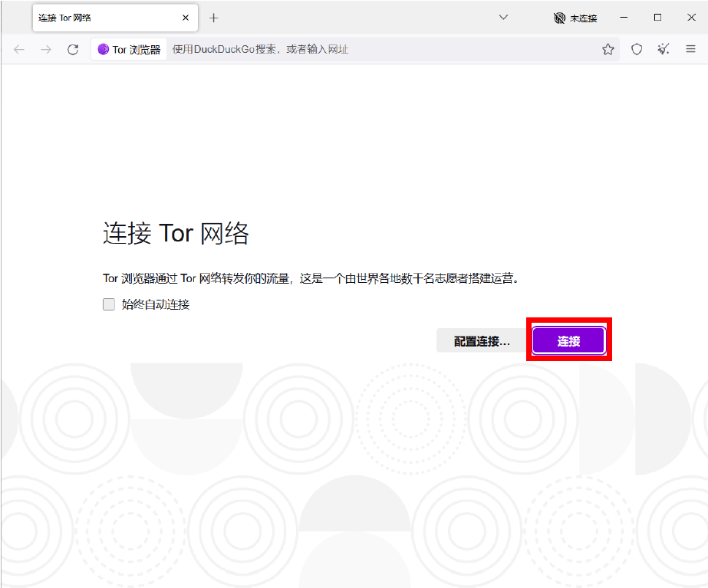
Task: Enable 始终自动连接 checkbox
Action: [109, 304]
